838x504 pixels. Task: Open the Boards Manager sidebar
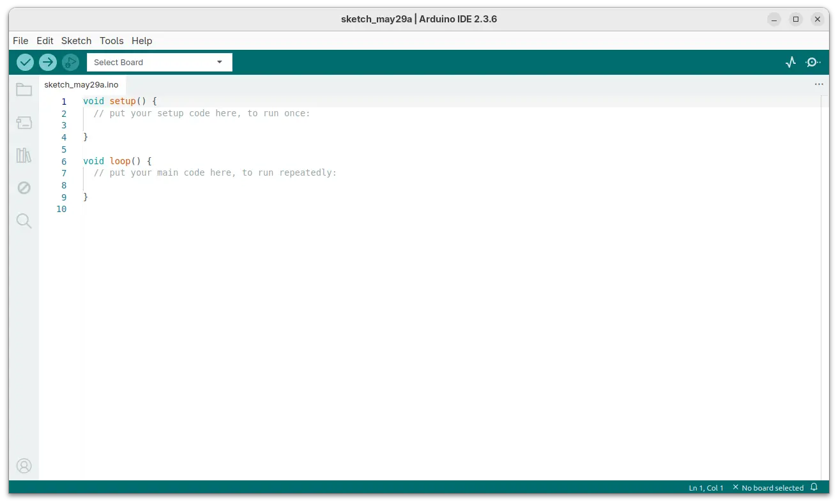pos(24,123)
